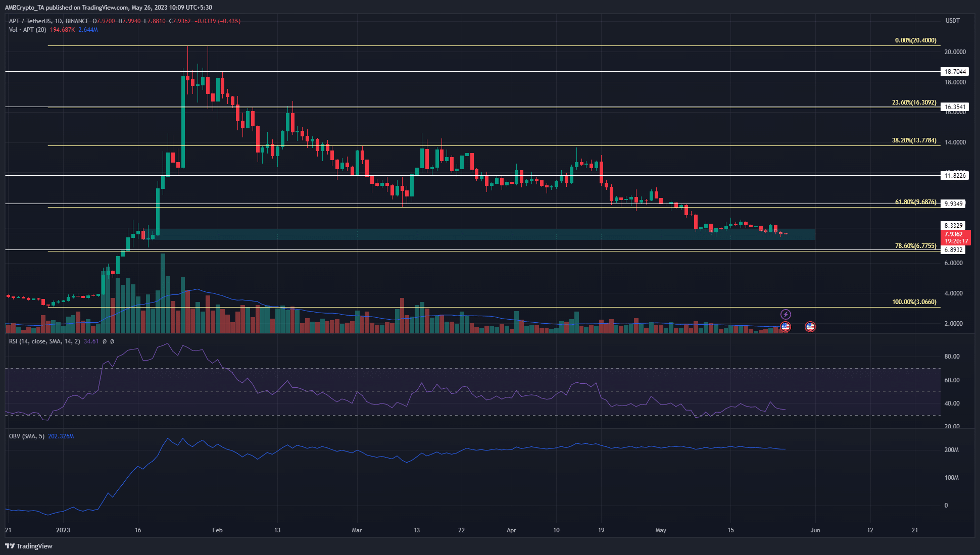Screen dimensions: 980x555
Task: Click the volume MA value 2.644M
Action: click(x=88, y=30)
